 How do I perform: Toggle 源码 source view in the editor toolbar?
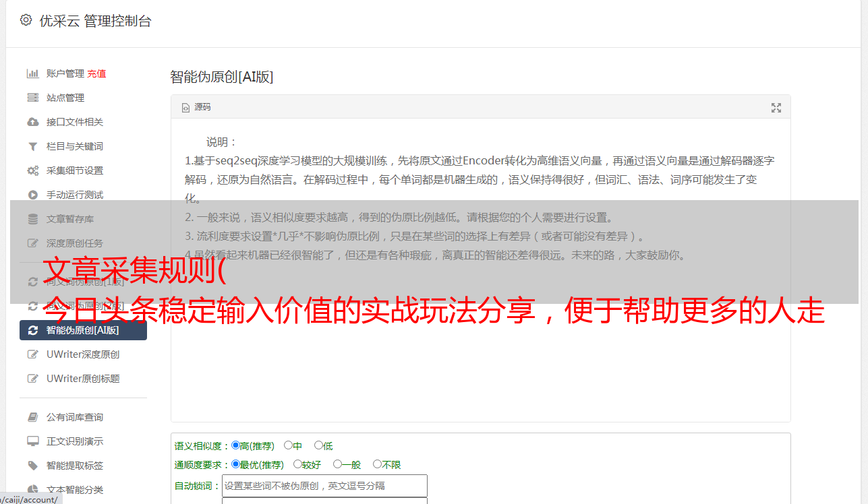[x=196, y=107]
